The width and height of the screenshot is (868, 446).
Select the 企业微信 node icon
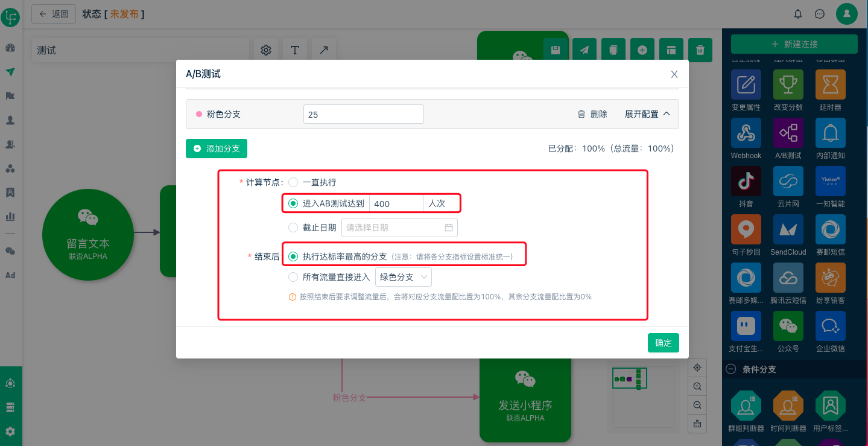tap(831, 326)
